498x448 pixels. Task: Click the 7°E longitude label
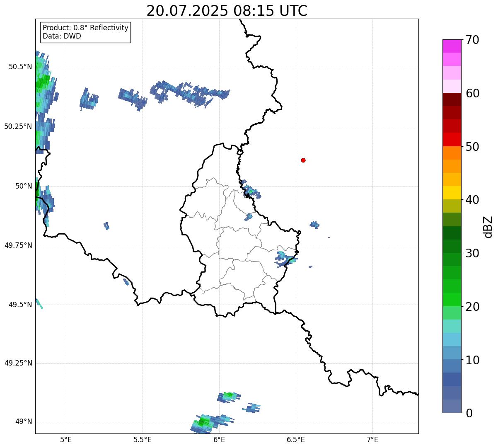[x=372, y=439]
